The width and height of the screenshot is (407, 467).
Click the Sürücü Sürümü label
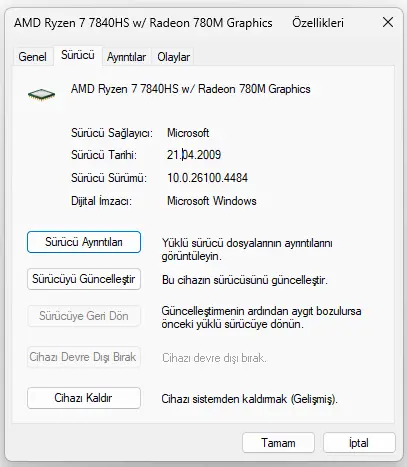[109, 178]
